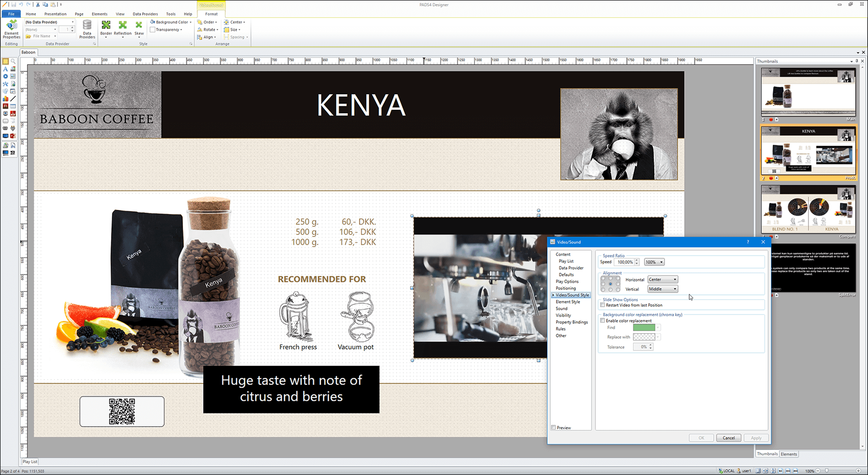Click the Data Providers database icon
Image resolution: width=868 pixels, height=475 pixels.
click(x=87, y=29)
